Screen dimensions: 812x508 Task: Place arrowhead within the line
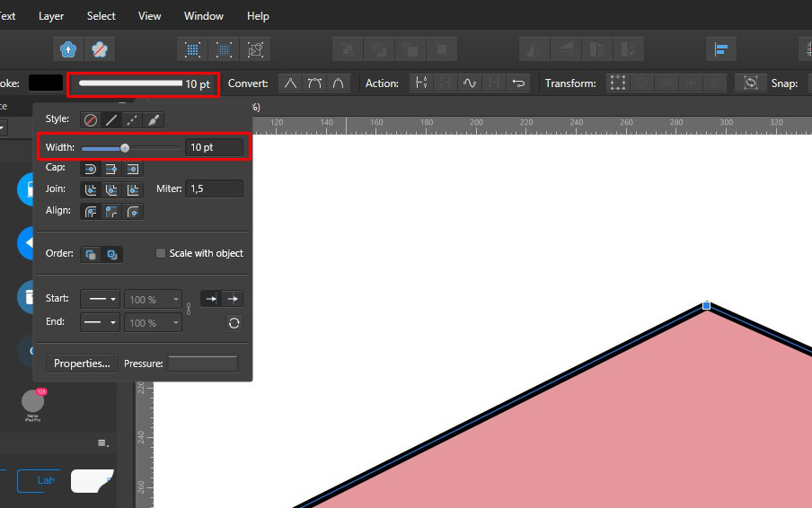(x=211, y=299)
